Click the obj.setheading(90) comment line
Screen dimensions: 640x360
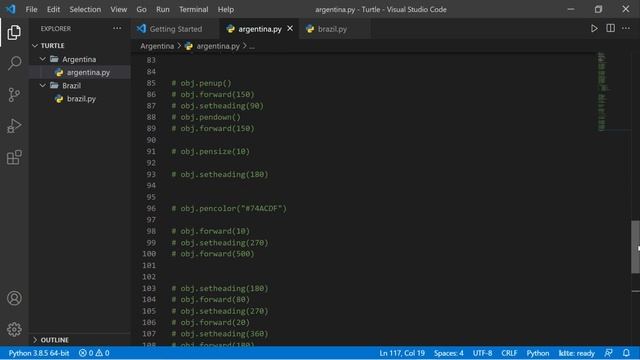pyautogui.click(x=217, y=106)
